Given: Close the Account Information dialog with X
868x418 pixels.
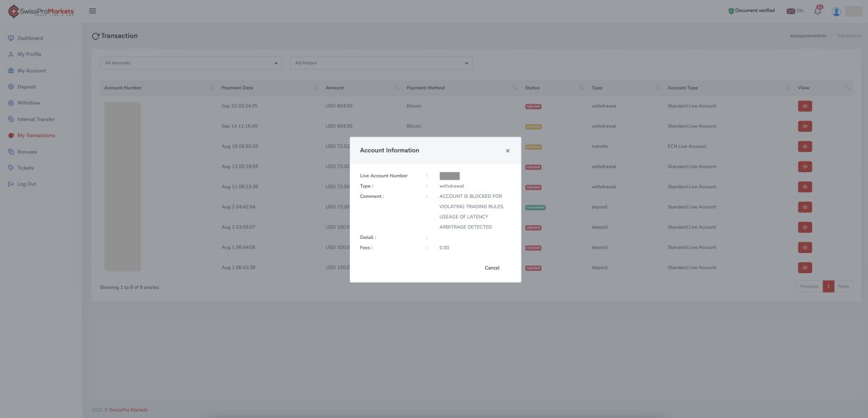Looking at the screenshot, I should pos(508,150).
